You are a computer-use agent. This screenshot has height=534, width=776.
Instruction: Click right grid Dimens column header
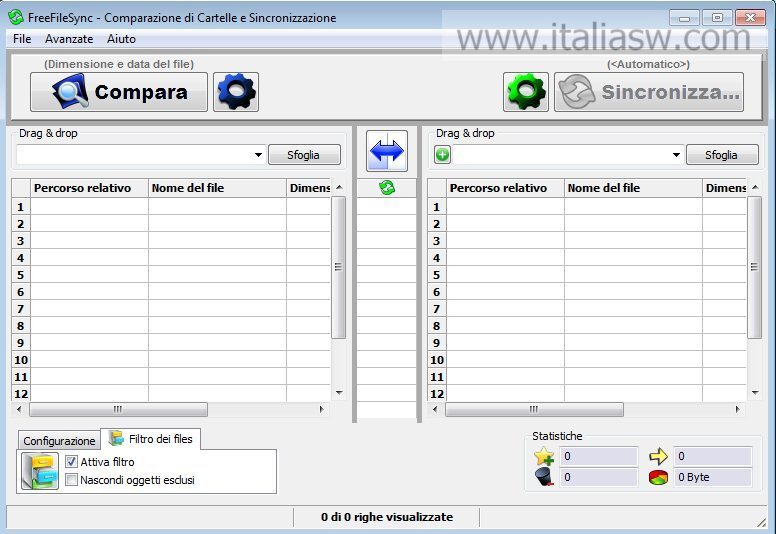point(725,188)
